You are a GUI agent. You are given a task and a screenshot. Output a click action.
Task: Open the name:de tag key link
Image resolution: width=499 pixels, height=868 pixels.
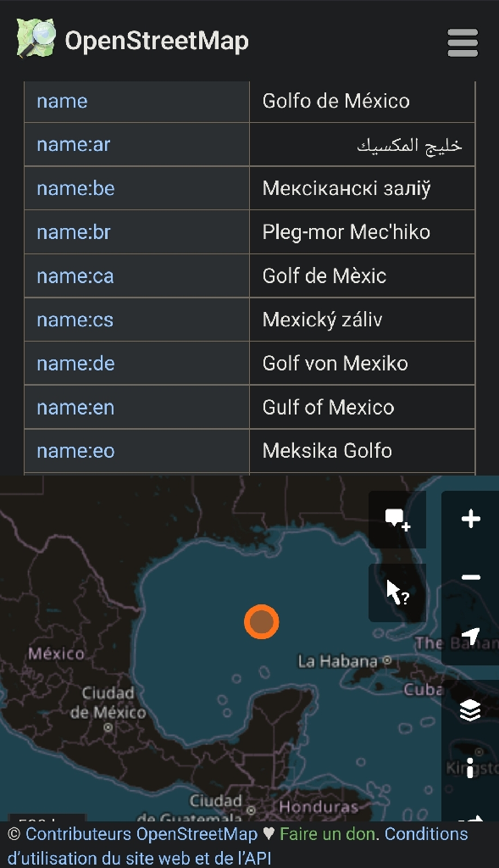[75, 363]
